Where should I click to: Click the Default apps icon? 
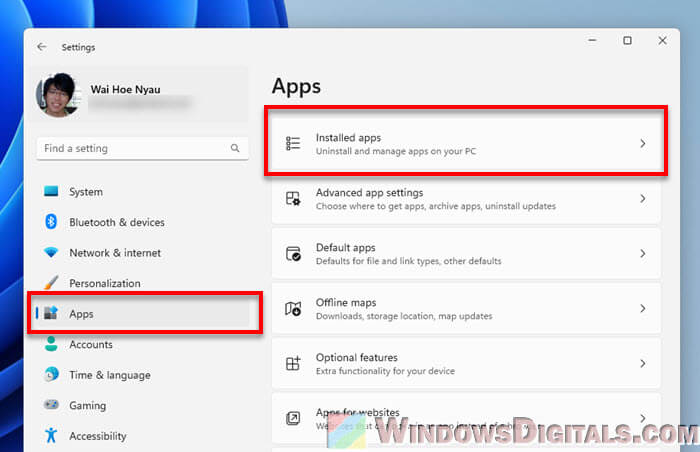(x=293, y=253)
